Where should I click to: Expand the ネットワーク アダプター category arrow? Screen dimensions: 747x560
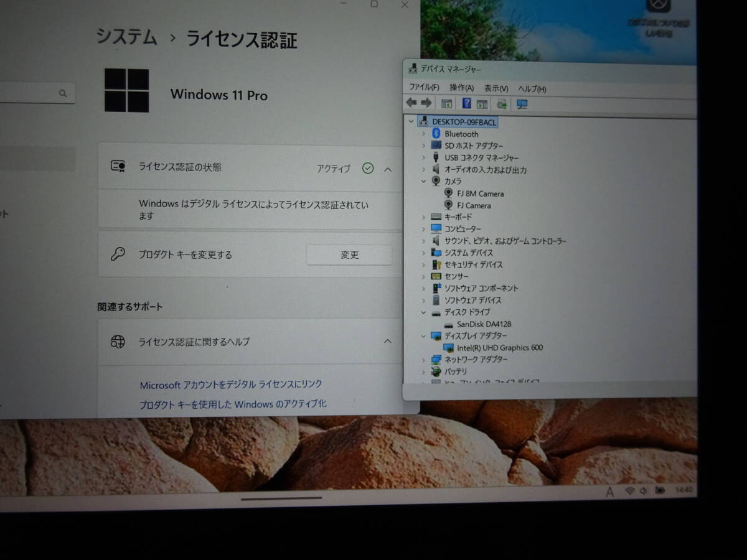423,360
